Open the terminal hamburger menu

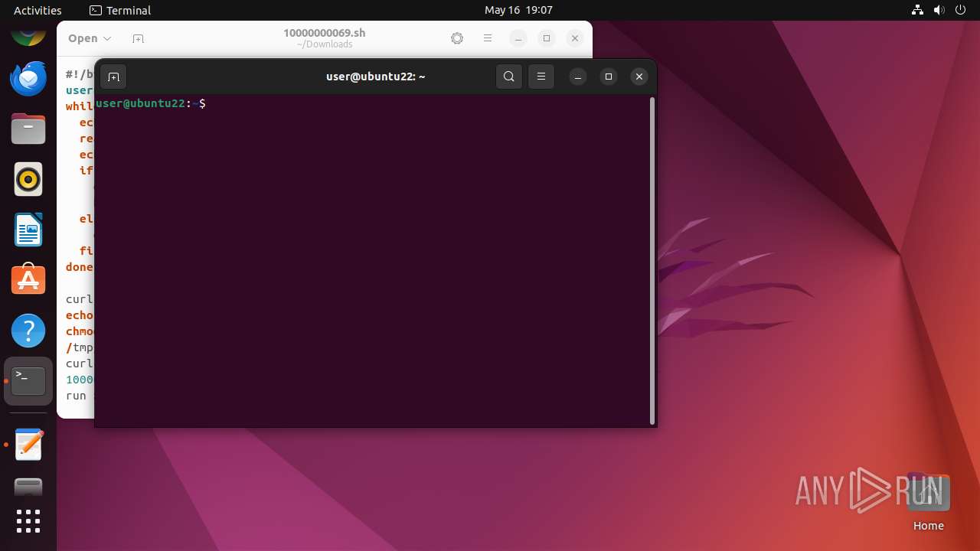(x=541, y=77)
